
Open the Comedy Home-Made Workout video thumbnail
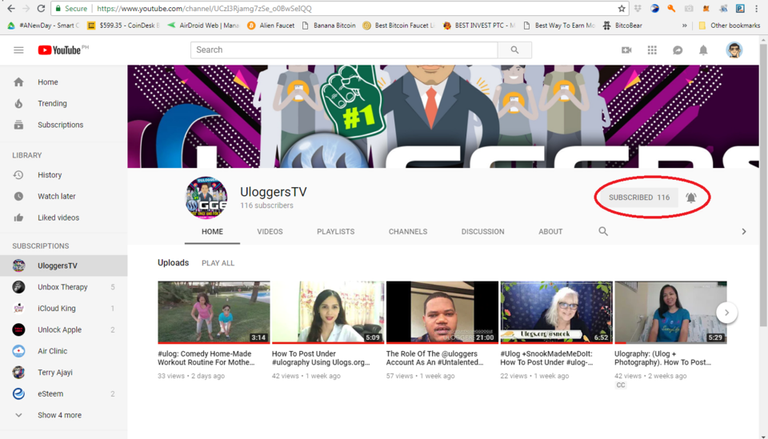click(214, 312)
